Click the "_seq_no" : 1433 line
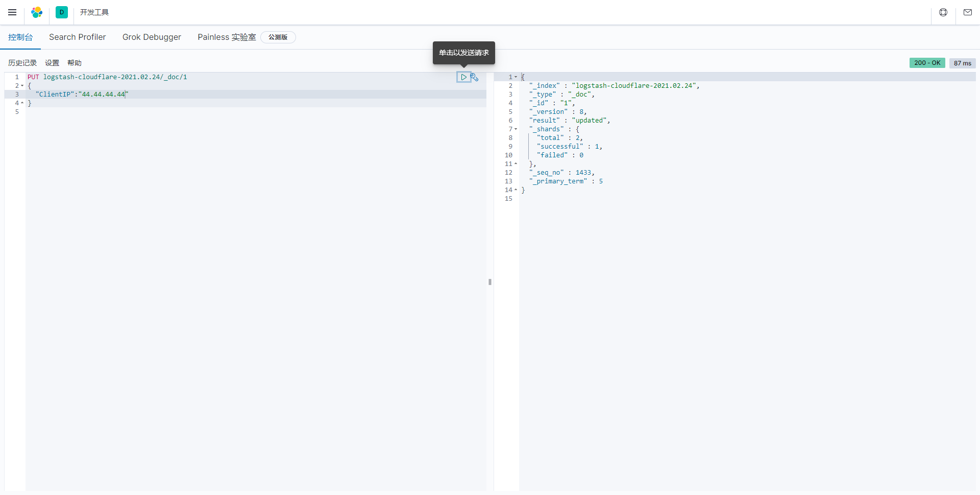The height and width of the screenshot is (495, 980). (561, 173)
